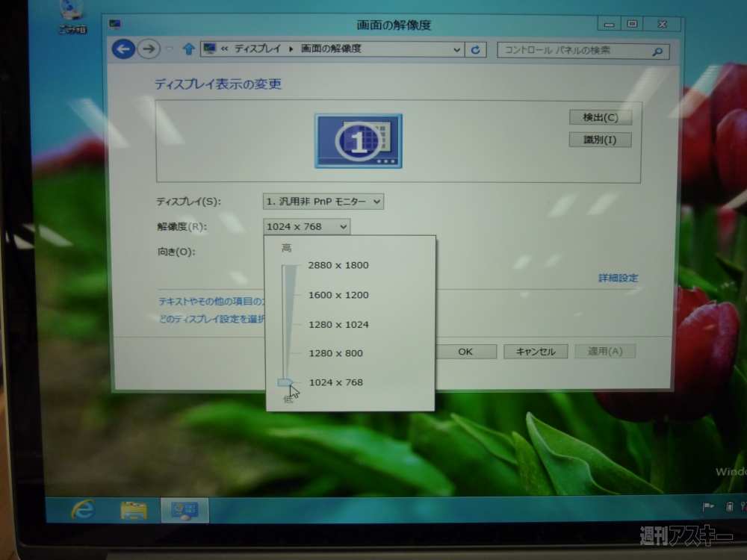Click the Action Center flag tray icon

[x=708, y=507]
